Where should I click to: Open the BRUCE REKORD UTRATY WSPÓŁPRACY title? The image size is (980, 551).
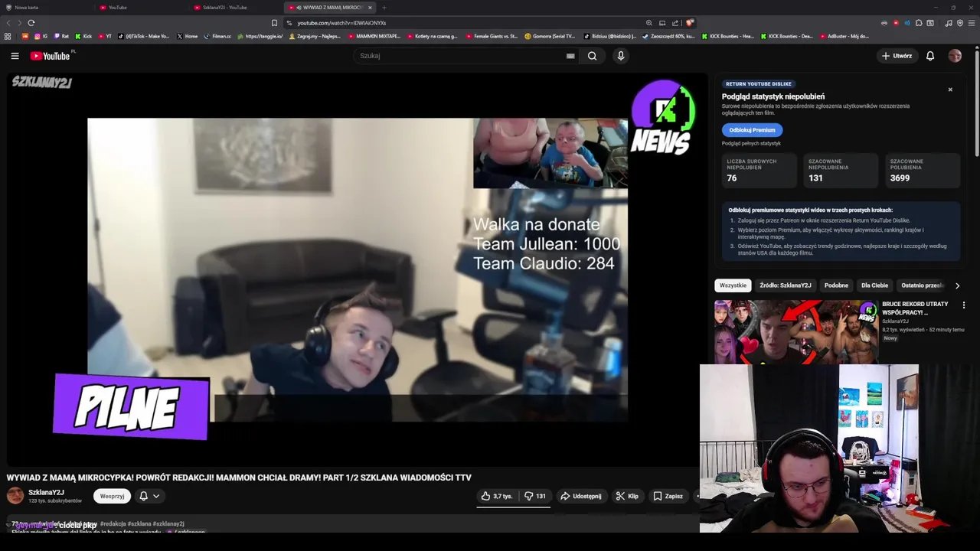tap(915, 308)
